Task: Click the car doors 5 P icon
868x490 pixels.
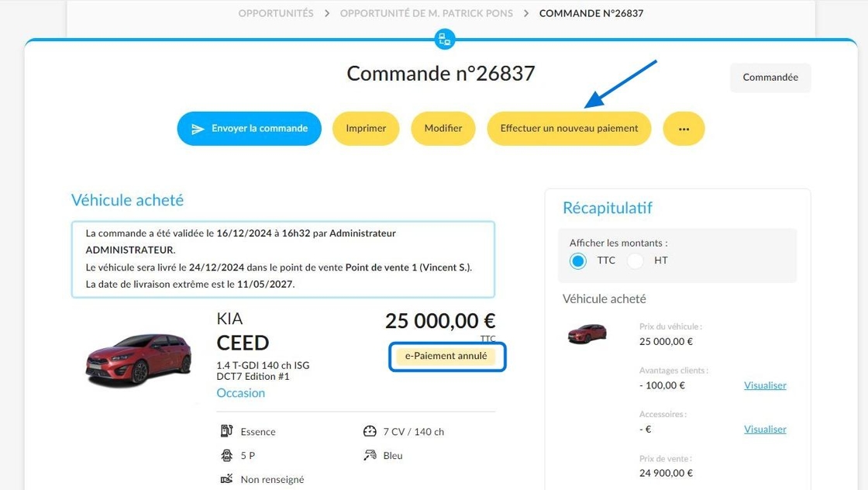Action: 226,455
